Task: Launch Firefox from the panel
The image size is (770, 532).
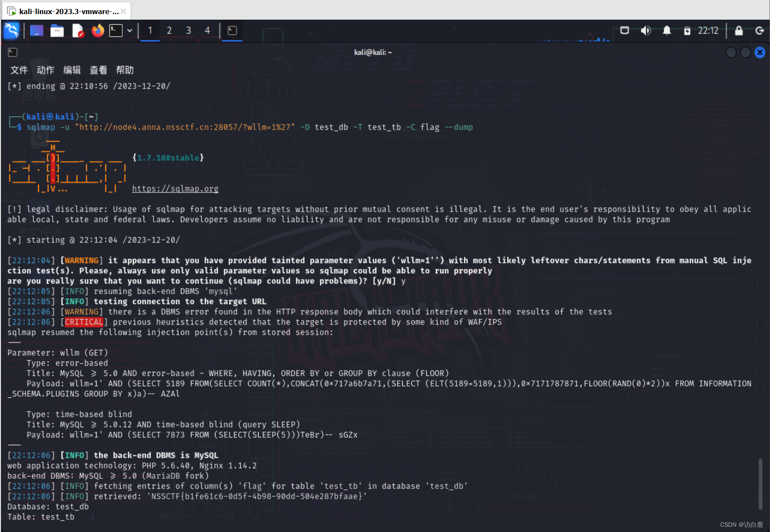Action: 97,30
